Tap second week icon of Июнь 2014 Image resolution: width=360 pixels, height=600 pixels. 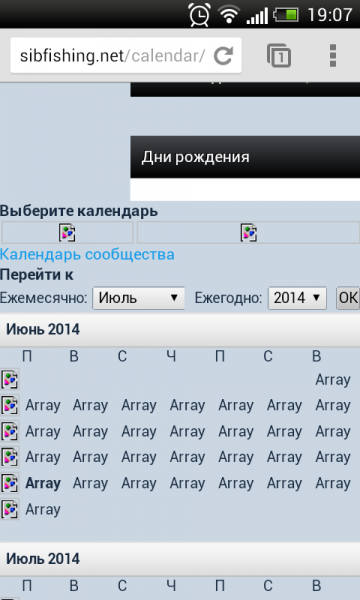[10, 405]
